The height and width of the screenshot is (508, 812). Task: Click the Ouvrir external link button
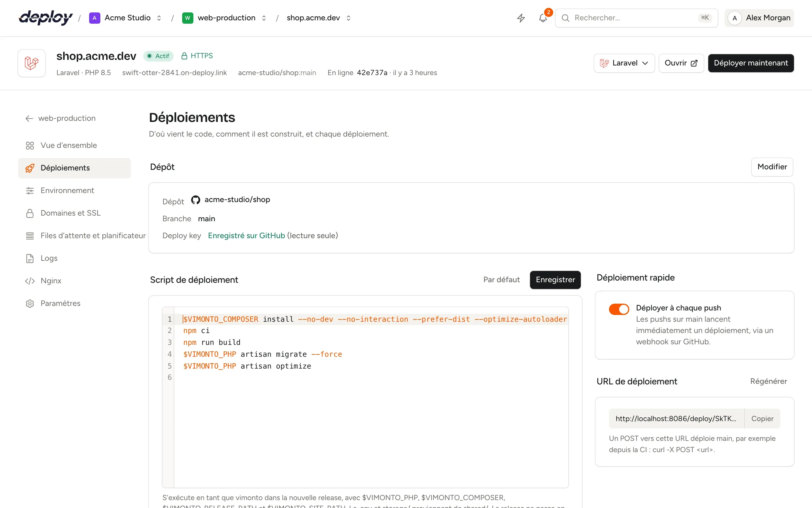point(681,63)
